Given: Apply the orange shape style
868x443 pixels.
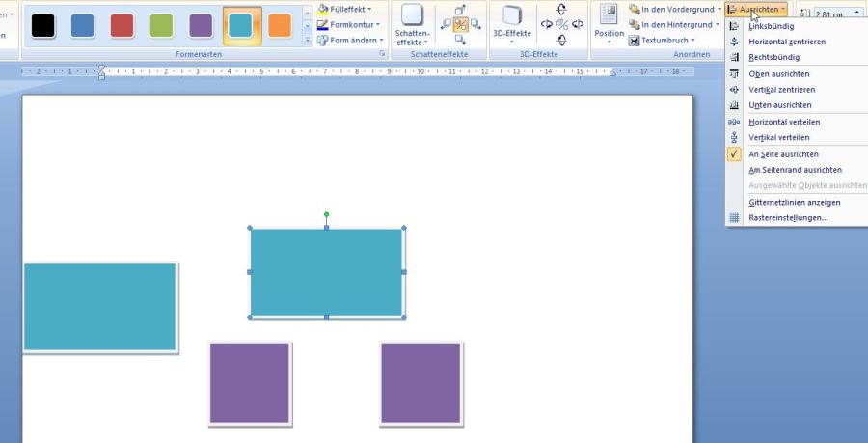Looking at the screenshot, I should (280, 25).
